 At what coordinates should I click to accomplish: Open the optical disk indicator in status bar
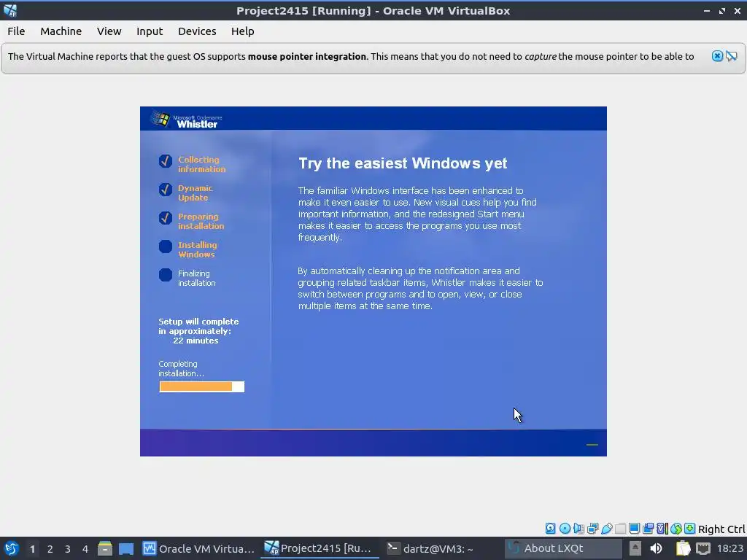coord(565,528)
